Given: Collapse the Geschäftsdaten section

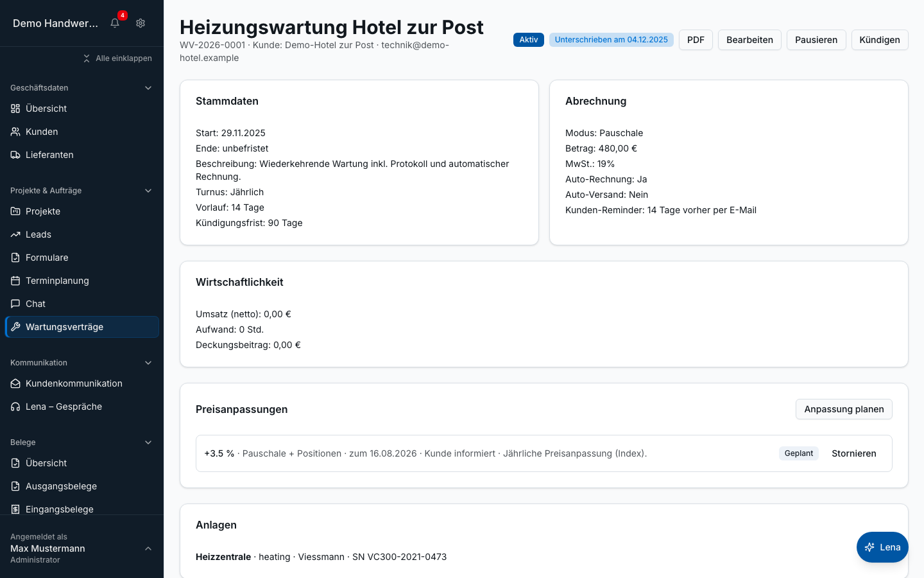Looking at the screenshot, I should point(148,88).
